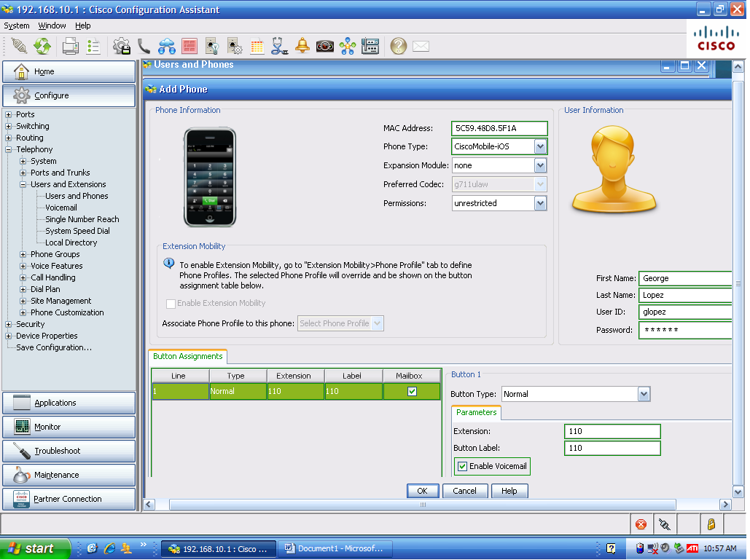Select the Button Assignments tab
Viewport: 750px width, 560px height.
(187, 356)
